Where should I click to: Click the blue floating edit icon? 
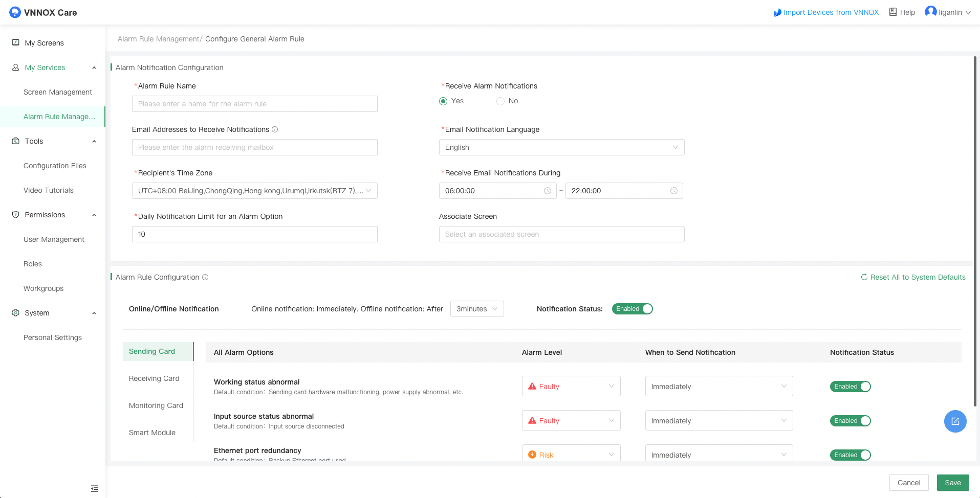pyautogui.click(x=955, y=421)
